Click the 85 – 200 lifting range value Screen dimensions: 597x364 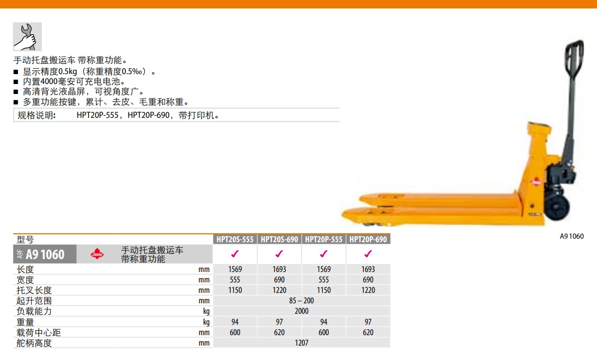tap(301, 301)
